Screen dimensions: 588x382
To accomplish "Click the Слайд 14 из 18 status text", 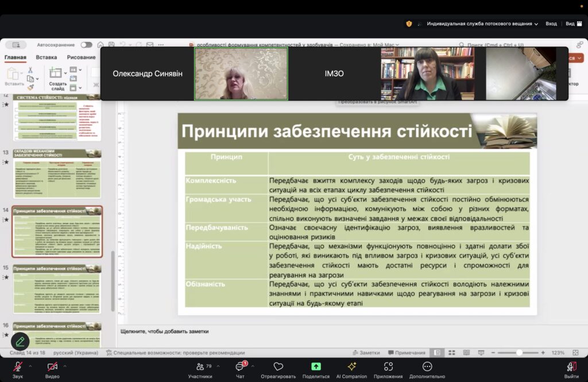I will point(28,353).
